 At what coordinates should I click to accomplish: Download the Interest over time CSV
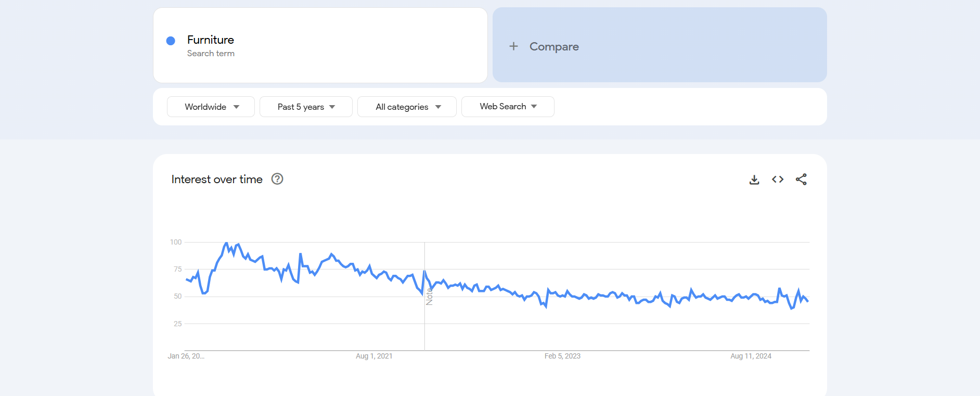[754, 180]
